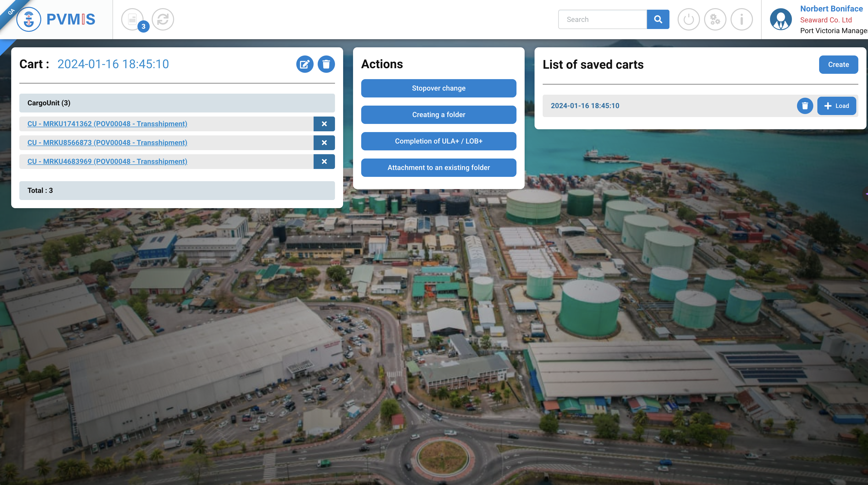
Task: Delete saved cart 2024-01-16 18:45:10
Action: (805, 106)
